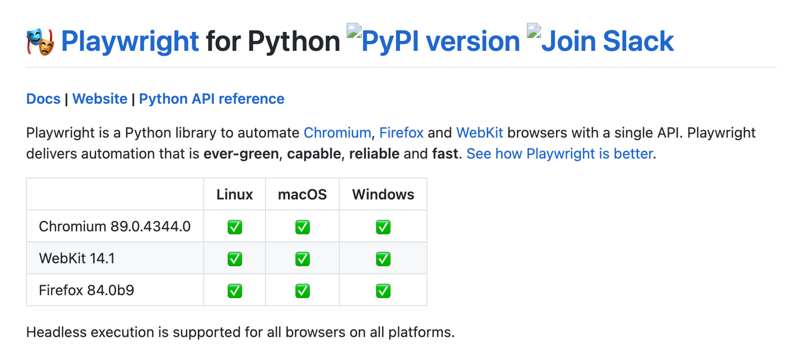Click the WebKit macOS green checkmark
This screenshot has height=360, width=800.
(302, 259)
